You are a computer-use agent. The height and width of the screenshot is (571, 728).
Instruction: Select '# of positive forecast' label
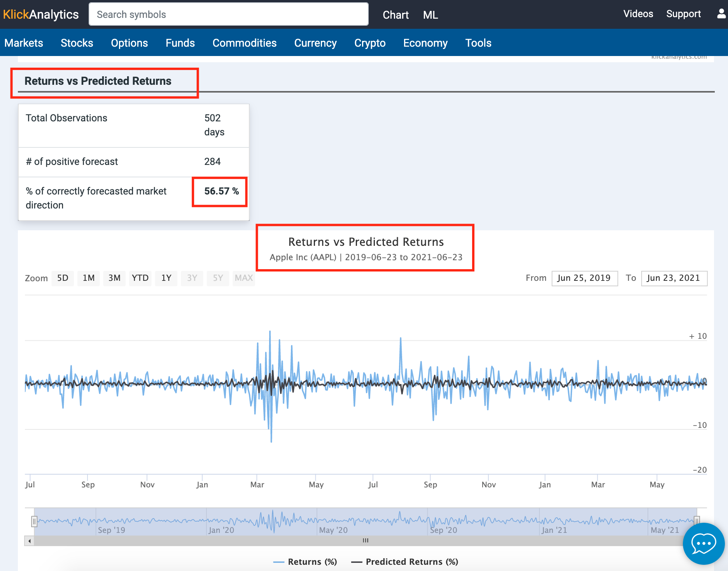tap(72, 161)
